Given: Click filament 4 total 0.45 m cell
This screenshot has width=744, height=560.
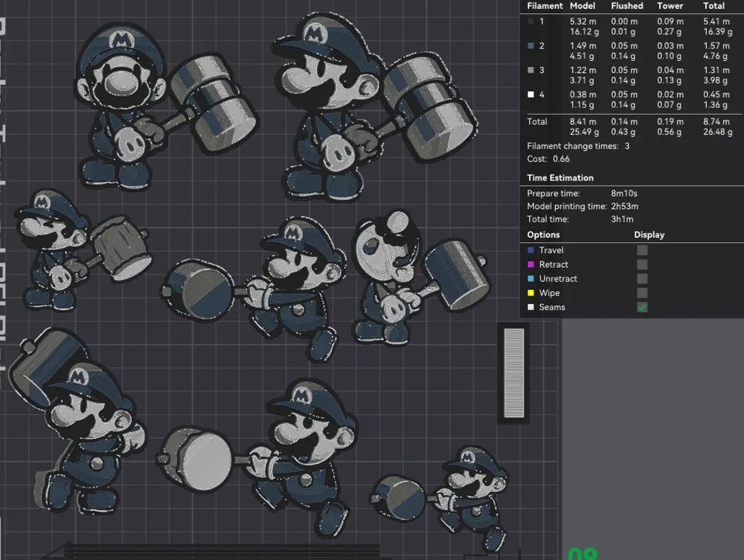Looking at the screenshot, I should pos(716,94).
